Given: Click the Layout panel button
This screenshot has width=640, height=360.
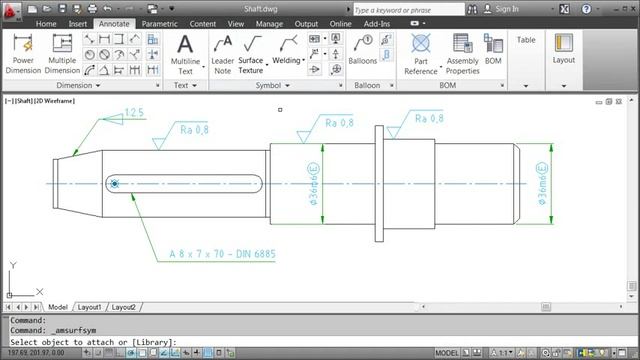Looking at the screenshot, I should pos(564,49).
